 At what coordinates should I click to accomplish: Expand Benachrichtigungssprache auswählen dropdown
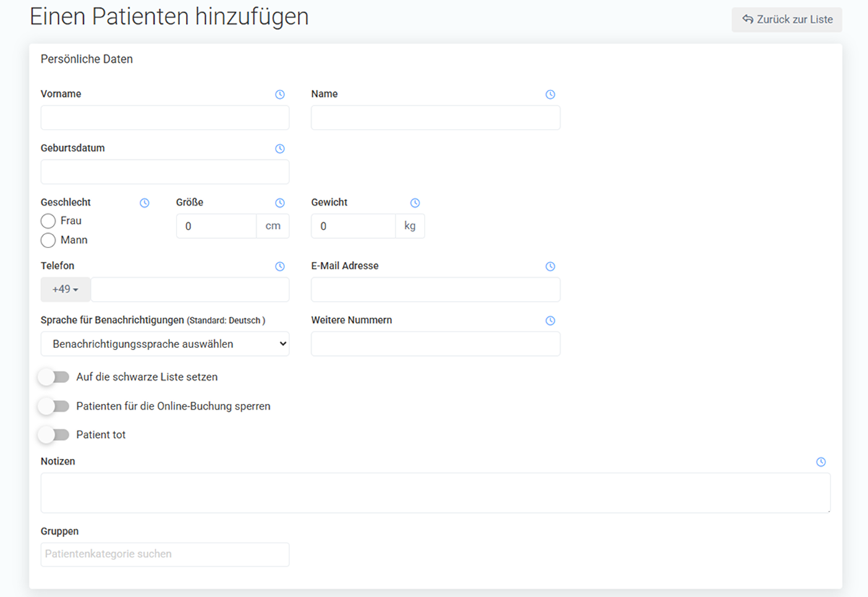(x=165, y=344)
